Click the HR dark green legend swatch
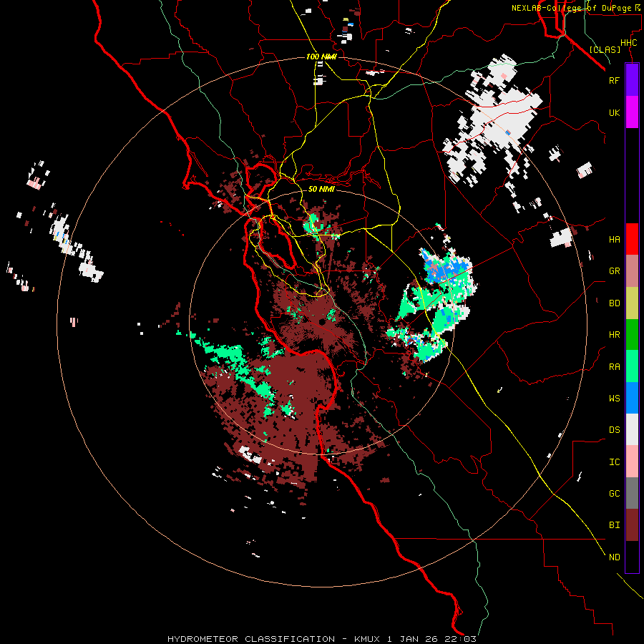The height and width of the screenshot is (644, 644). (632, 335)
